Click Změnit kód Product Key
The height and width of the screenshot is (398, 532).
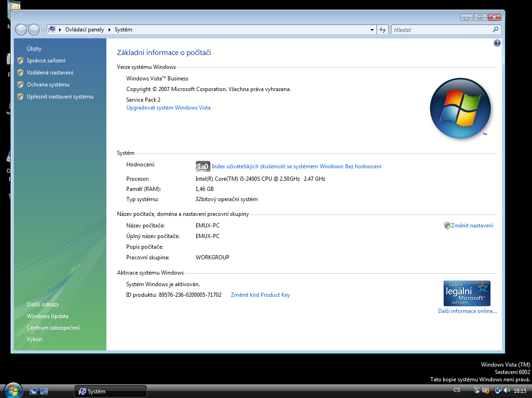coord(260,294)
